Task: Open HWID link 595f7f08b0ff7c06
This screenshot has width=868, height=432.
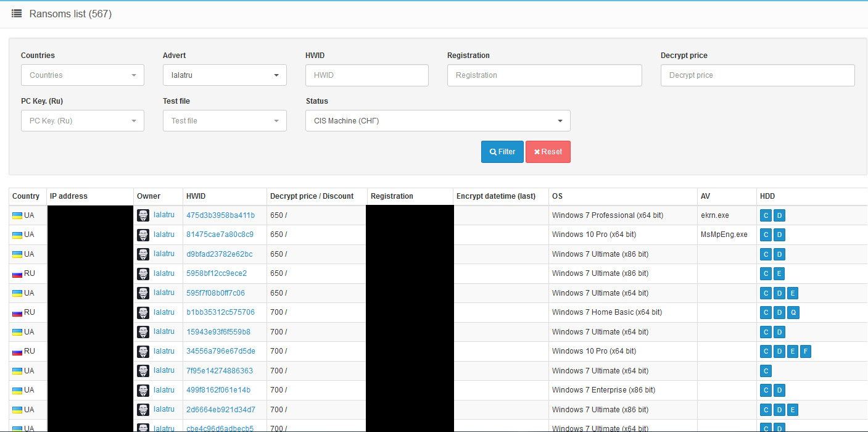Action: pos(216,293)
